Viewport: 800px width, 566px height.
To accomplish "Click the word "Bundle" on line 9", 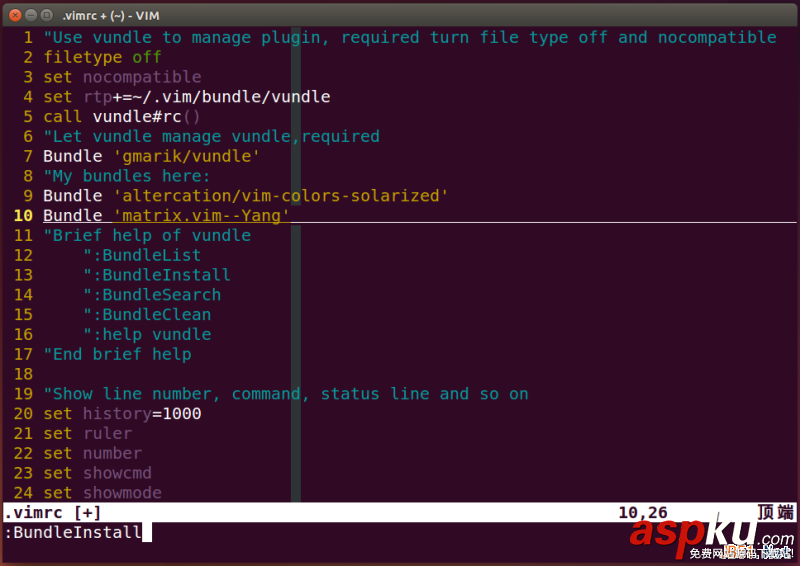I will pyautogui.click(x=73, y=196).
